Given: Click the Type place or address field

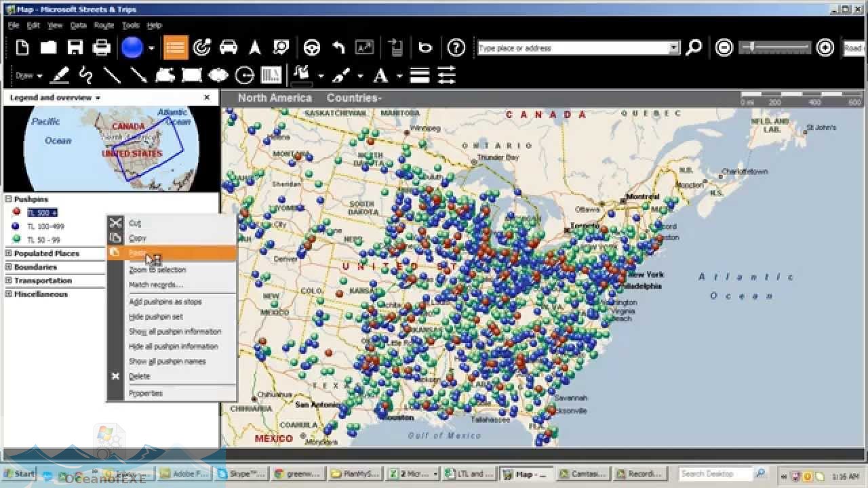Looking at the screenshot, I should pos(573,48).
